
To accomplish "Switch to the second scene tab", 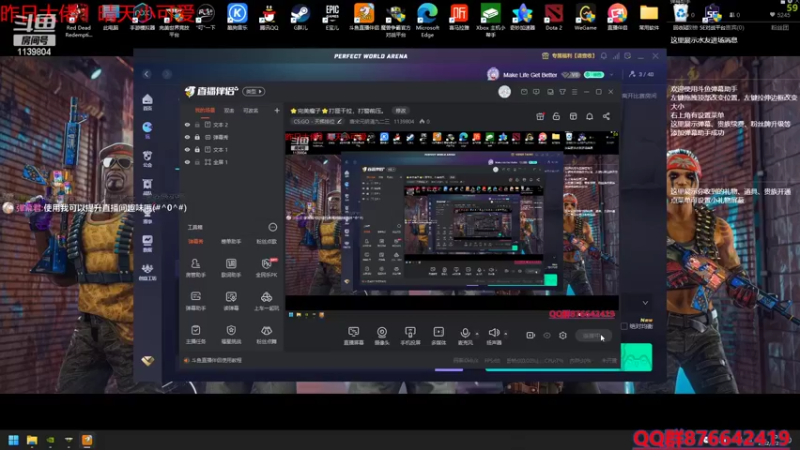I will point(229,110).
